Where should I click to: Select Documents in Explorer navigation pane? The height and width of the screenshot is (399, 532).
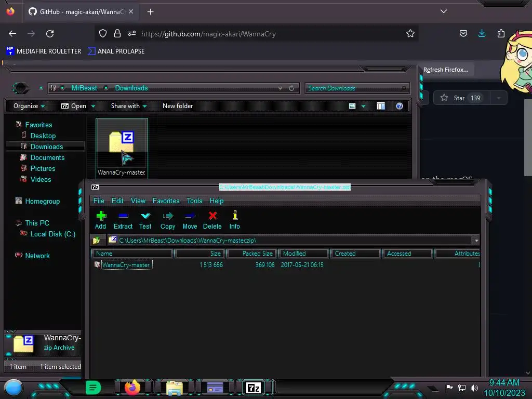click(x=47, y=157)
